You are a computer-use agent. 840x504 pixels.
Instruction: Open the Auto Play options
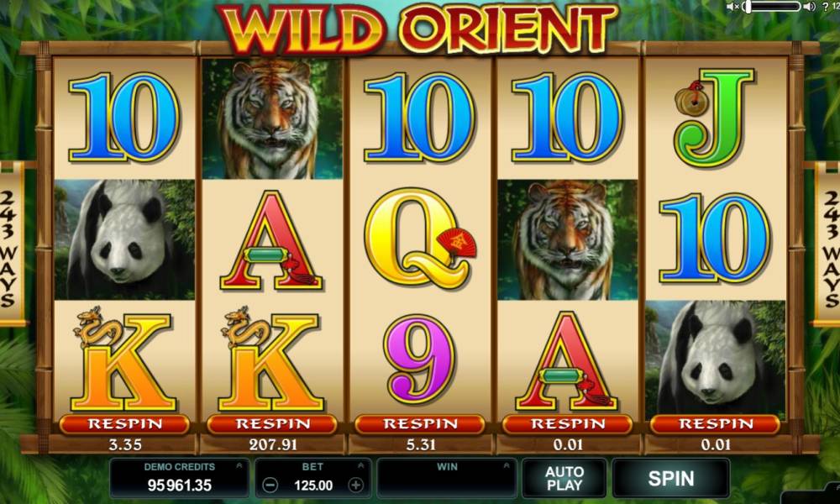pyautogui.click(x=564, y=478)
